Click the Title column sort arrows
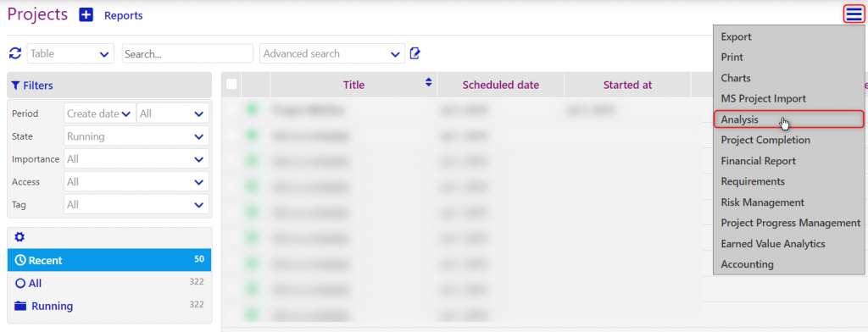Screen dimensions: 868x332 [428, 82]
